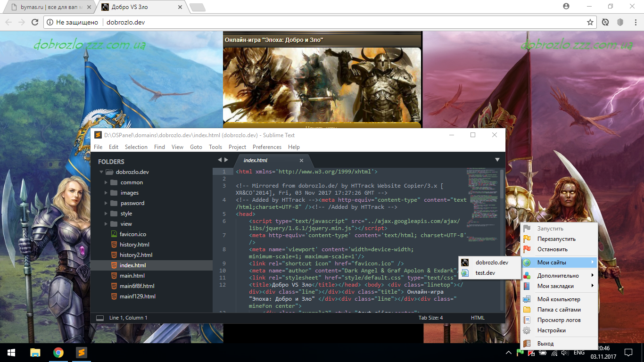Open dobrozlo.dev from Мои сайты submenu
Viewport: 644px width, 362px height.
coord(489,263)
